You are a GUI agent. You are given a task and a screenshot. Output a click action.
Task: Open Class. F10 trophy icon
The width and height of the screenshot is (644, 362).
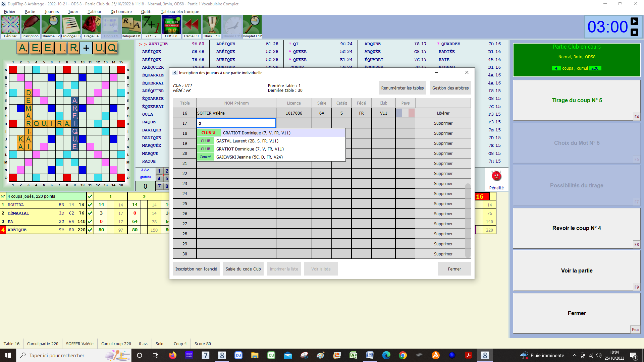pos(212,25)
